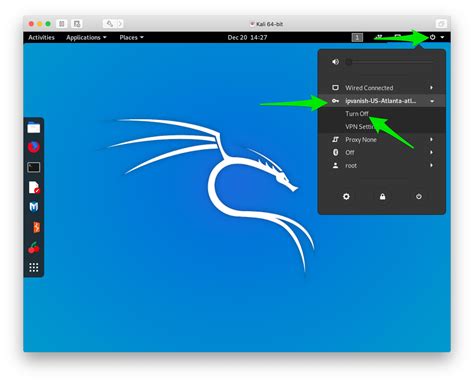Image resolution: width=474 pixels, height=383 pixels.
Task: Pause the VM using toolbar pause button
Action: 62,24
